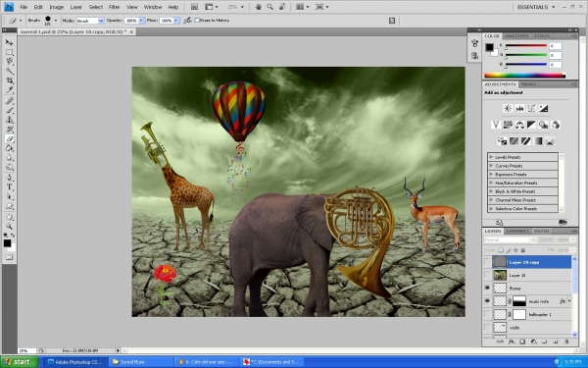Click the Layer 10 thumbnail
Screen dimensions: 588x368
(500, 275)
